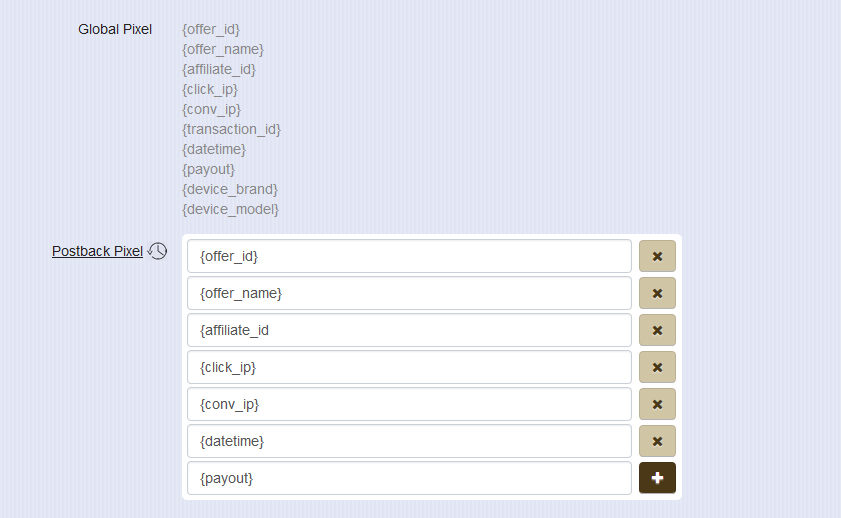This screenshot has width=841, height=518.
Task: Delete the {affiliate_id postback row
Action: (x=657, y=330)
